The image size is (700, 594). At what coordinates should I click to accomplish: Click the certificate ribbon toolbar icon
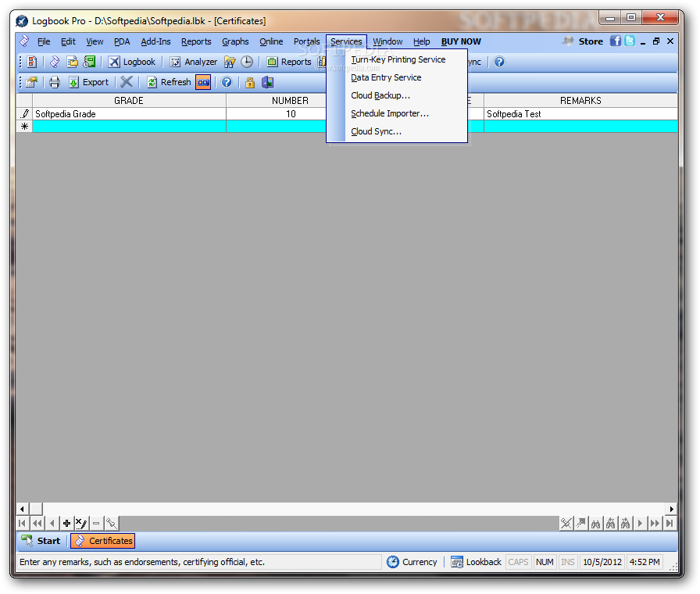click(x=55, y=62)
